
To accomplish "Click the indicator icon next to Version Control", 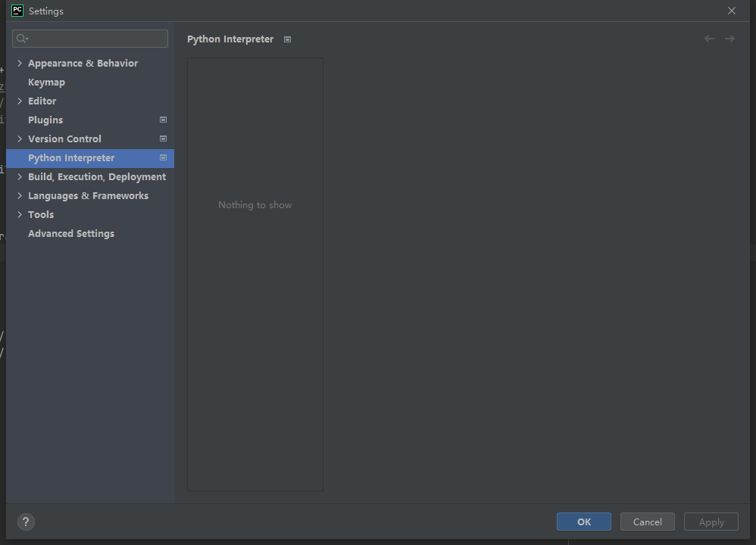I will [x=163, y=139].
